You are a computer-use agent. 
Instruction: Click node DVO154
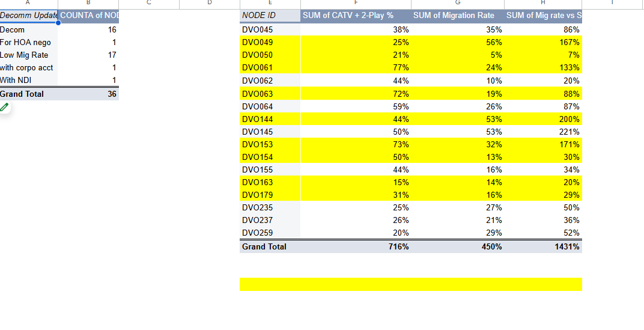258,157
